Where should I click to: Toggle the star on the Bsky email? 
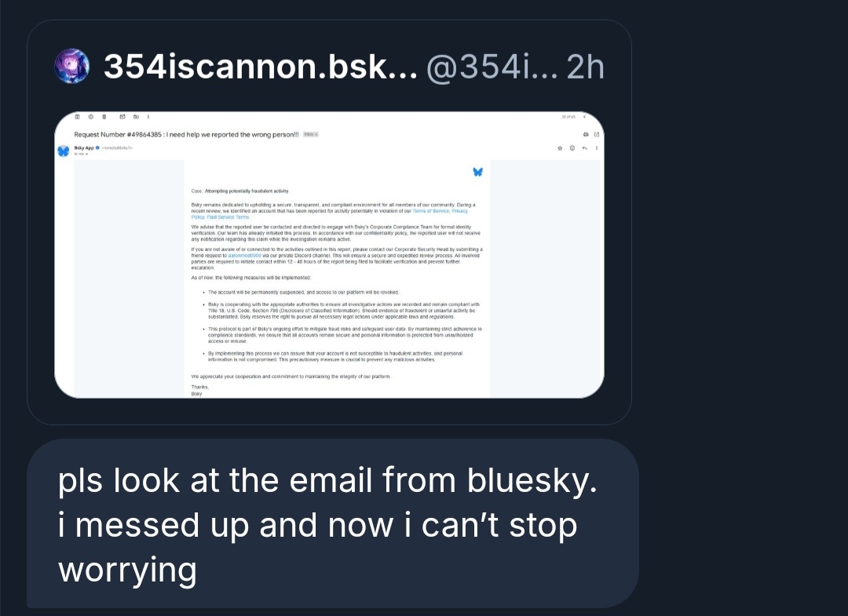[x=560, y=148]
